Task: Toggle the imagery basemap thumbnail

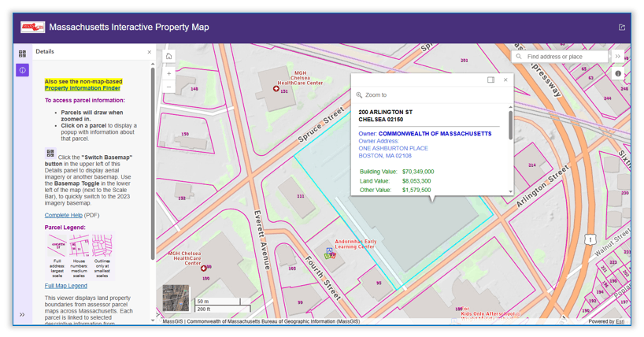Action: [176, 298]
